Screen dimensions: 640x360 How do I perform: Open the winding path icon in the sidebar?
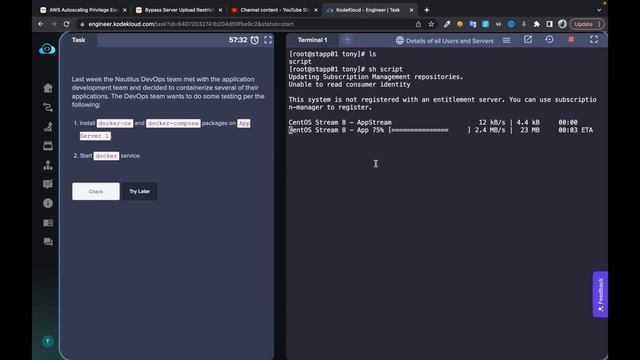(48, 107)
